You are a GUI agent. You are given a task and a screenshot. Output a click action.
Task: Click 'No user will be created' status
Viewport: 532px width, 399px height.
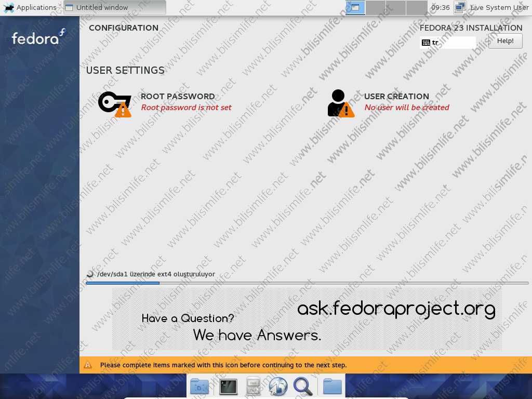point(407,108)
